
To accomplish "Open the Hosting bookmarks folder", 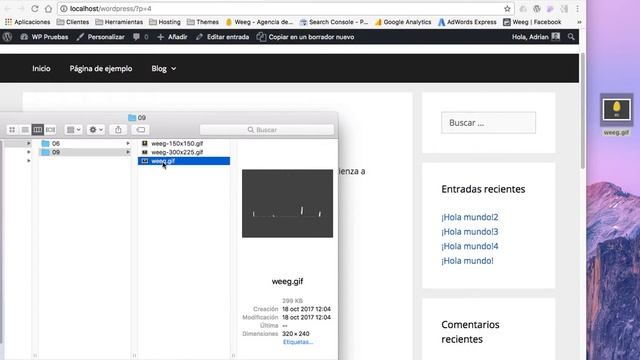I will (165, 22).
